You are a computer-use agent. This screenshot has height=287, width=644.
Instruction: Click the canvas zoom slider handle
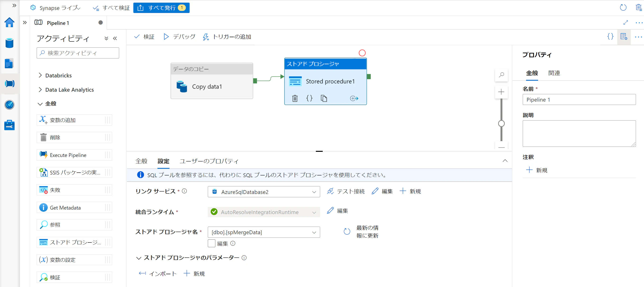pyautogui.click(x=501, y=123)
